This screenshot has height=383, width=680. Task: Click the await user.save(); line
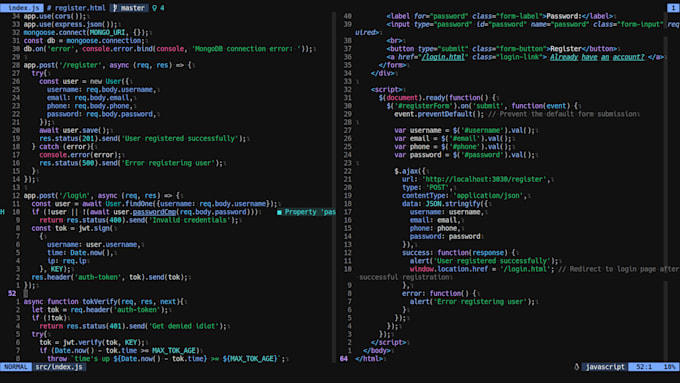tap(75, 131)
